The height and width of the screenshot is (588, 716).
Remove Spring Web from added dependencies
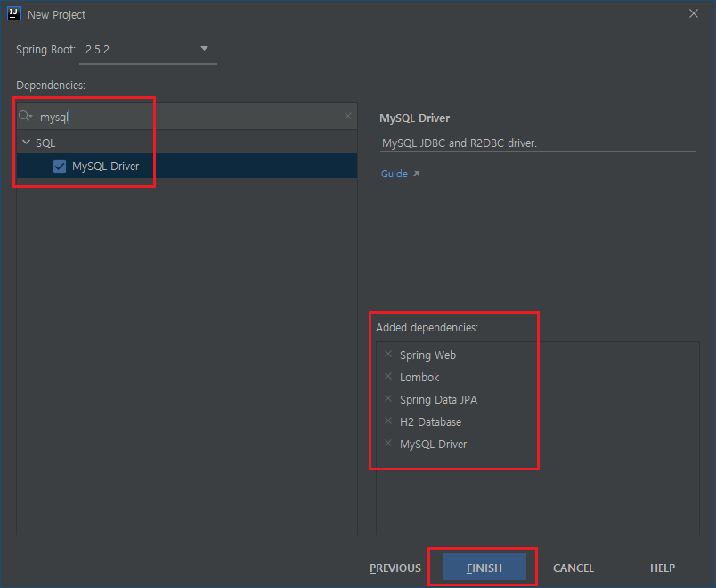point(388,354)
